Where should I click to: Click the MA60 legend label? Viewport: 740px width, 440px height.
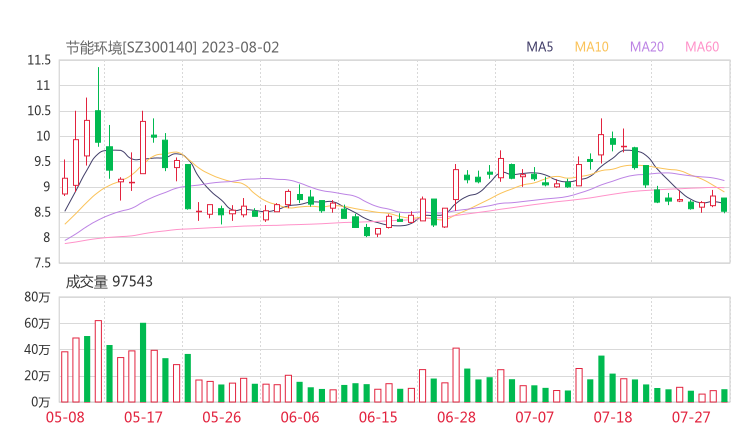click(x=702, y=47)
